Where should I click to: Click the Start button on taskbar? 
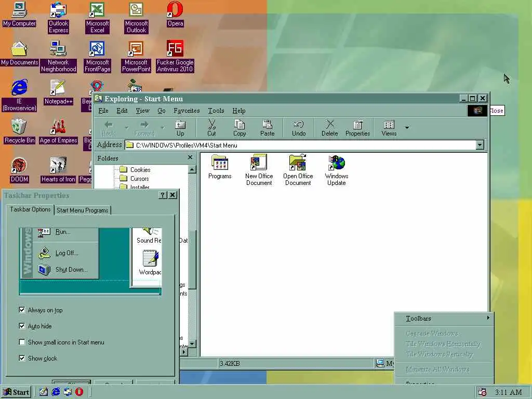click(x=16, y=392)
